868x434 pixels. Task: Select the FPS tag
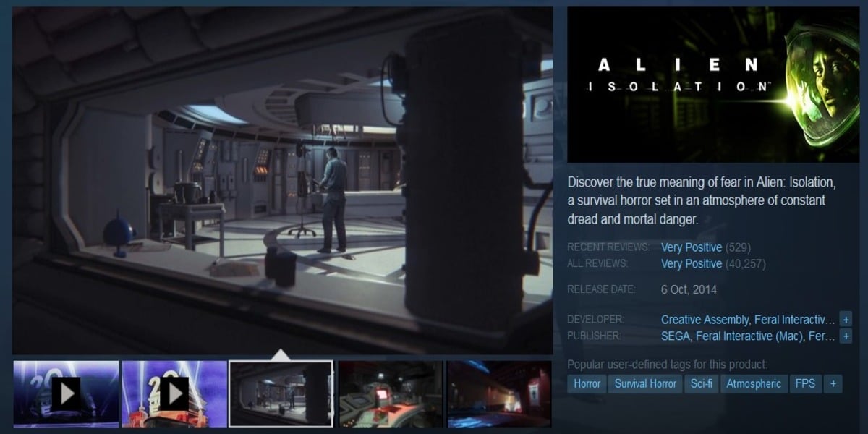(805, 384)
